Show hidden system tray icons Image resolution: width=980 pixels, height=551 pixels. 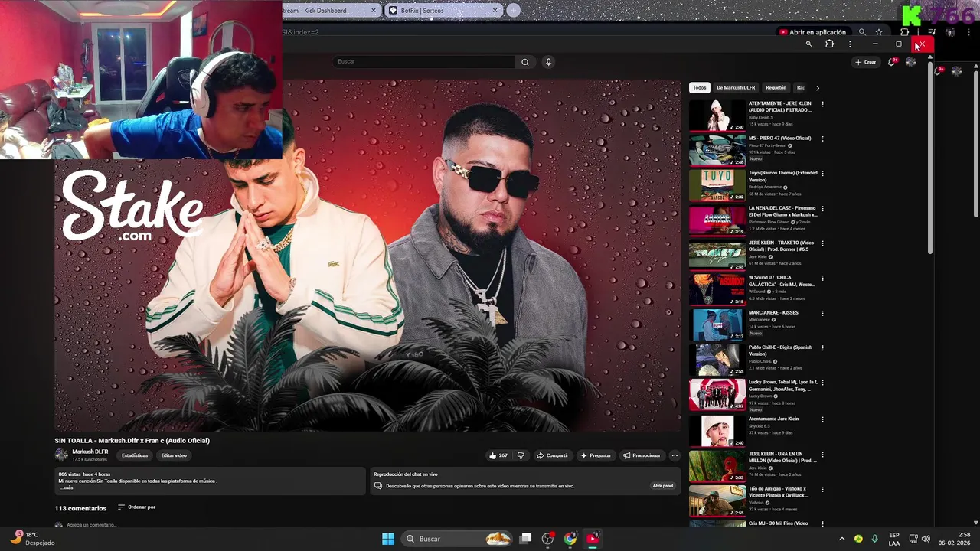click(x=842, y=539)
